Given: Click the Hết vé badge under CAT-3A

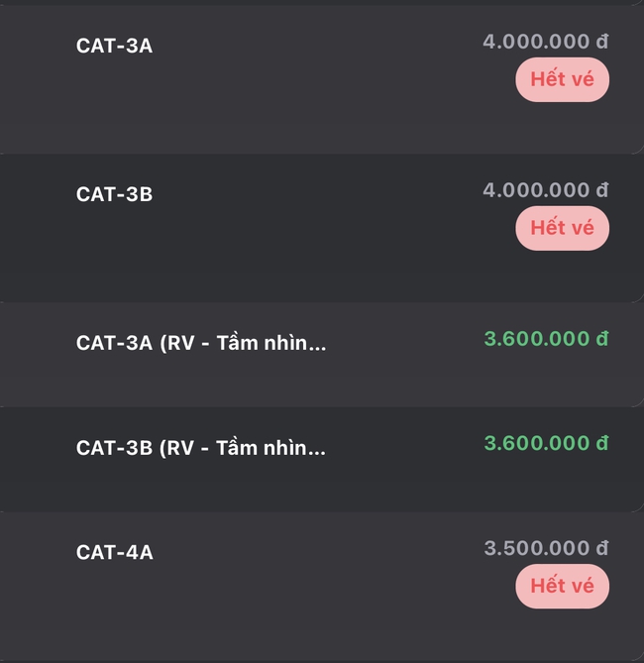Looking at the screenshot, I should pos(562,79).
